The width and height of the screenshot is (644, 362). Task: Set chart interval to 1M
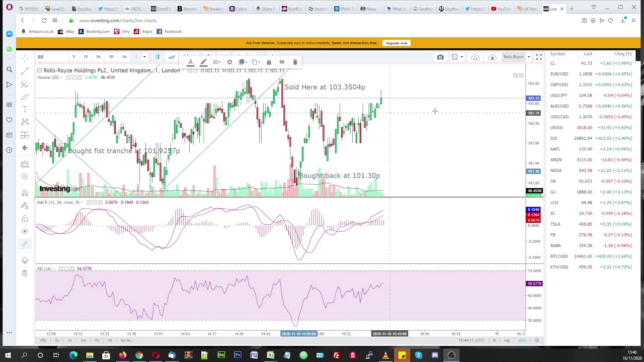[x=124, y=57]
